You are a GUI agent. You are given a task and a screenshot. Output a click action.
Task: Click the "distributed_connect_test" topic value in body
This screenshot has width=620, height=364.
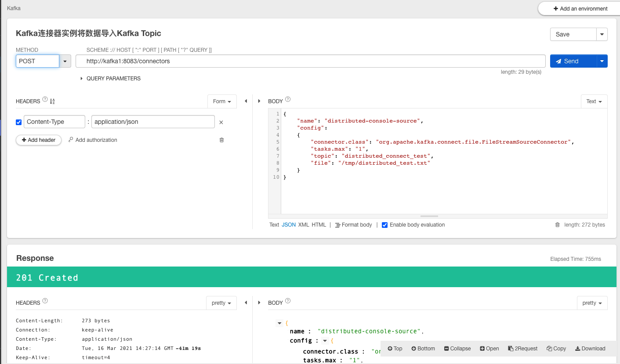click(387, 156)
